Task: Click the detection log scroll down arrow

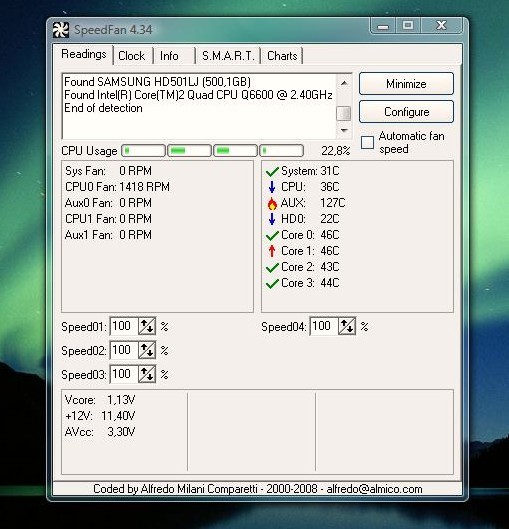Action: point(344,130)
